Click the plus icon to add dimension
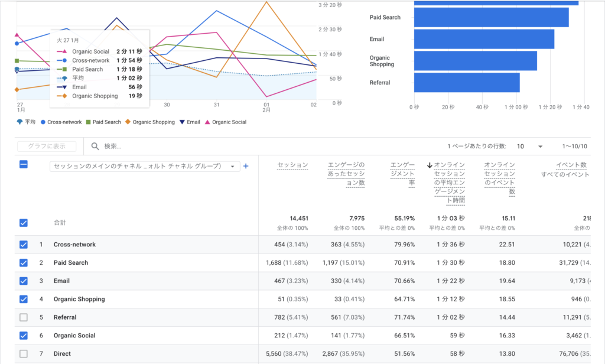The width and height of the screenshot is (605, 364). (x=246, y=166)
